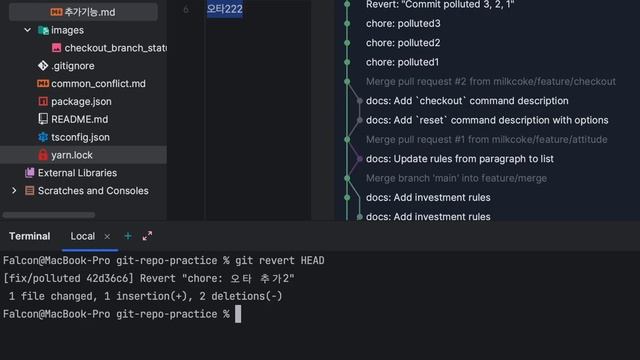Screen dimensions: 640x360
Task: Click graph node of chore: polluted3 commit
Action: [x=347, y=24]
